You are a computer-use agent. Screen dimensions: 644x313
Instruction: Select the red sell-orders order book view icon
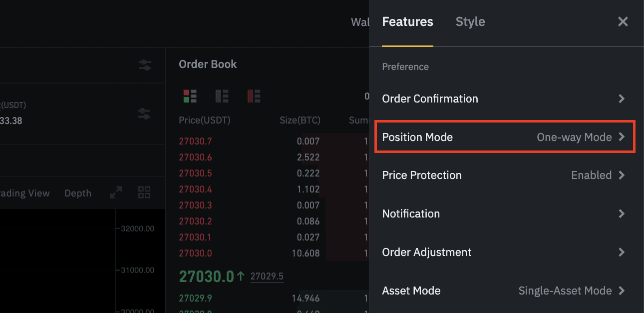point(254,96)
